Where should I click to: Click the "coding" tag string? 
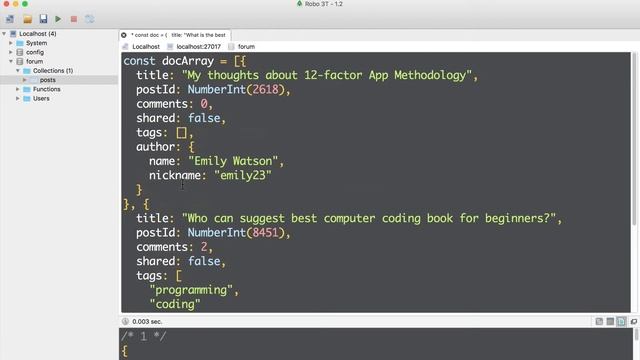[x=175, y=304]
